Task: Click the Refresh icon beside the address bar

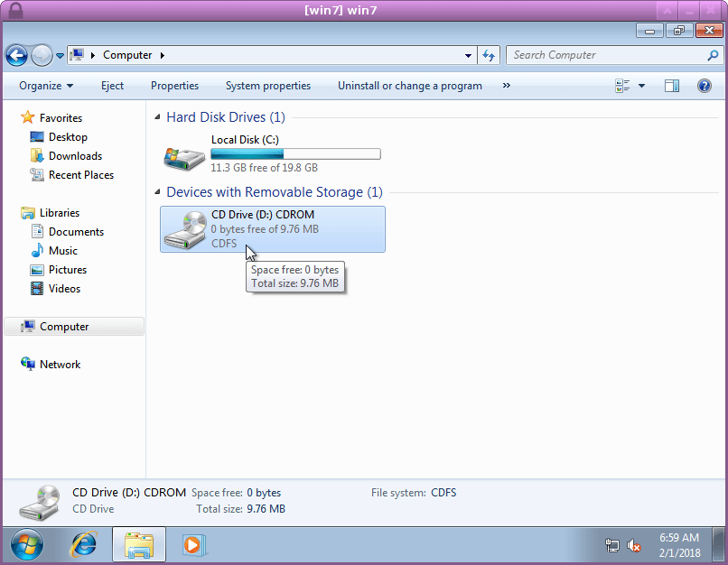Action: tap(488, 55)
